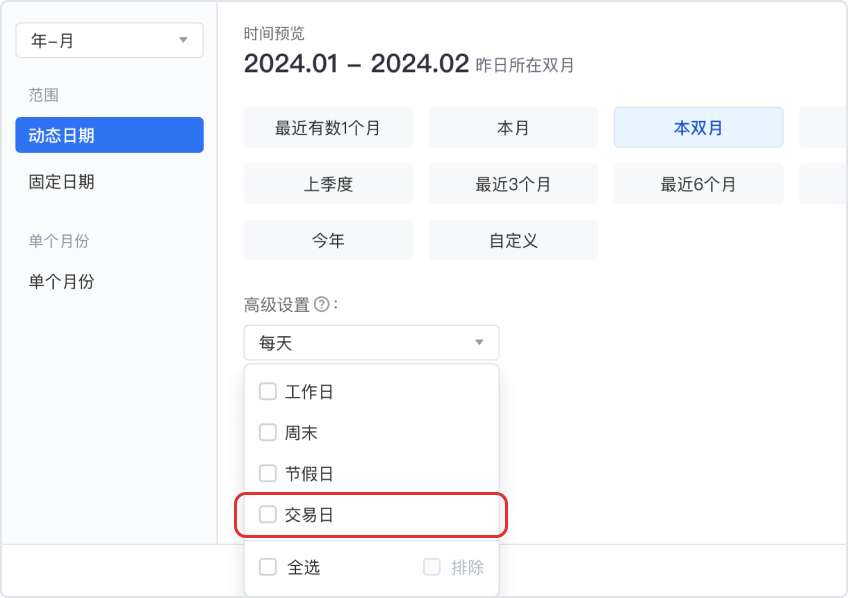Toggle the 全选 checkbox
This screenshot has width=848, height=598.
[x=268, y=567]
